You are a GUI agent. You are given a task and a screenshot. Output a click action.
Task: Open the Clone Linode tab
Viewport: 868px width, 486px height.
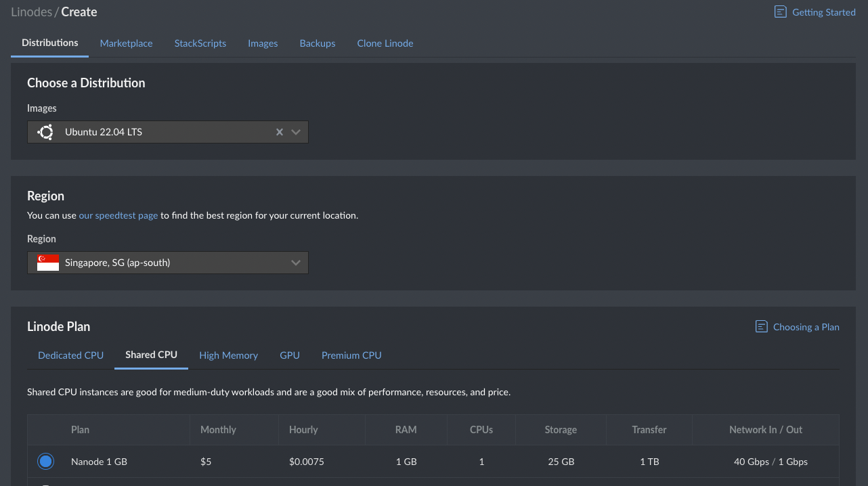pyautogui.click(x=385, y=43)
